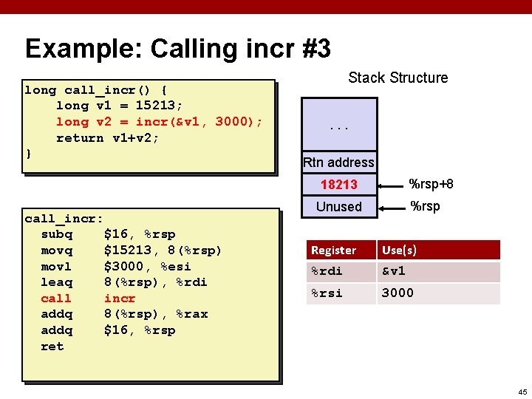Click the 'long v1 = 15213;' code line

click(x=119, y=106)
